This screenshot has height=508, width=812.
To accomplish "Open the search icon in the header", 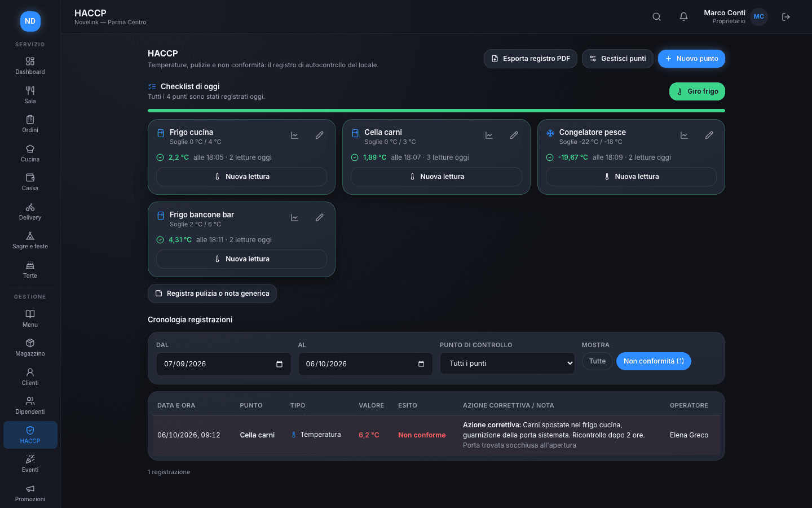I will pos(656,17).
